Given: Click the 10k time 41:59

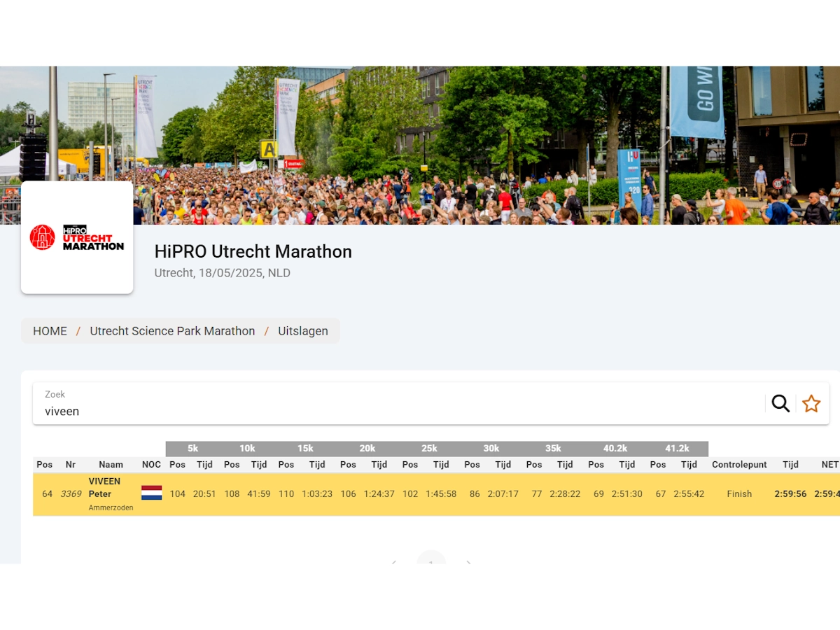Looking at the screenshot, I should pos(259,494).
